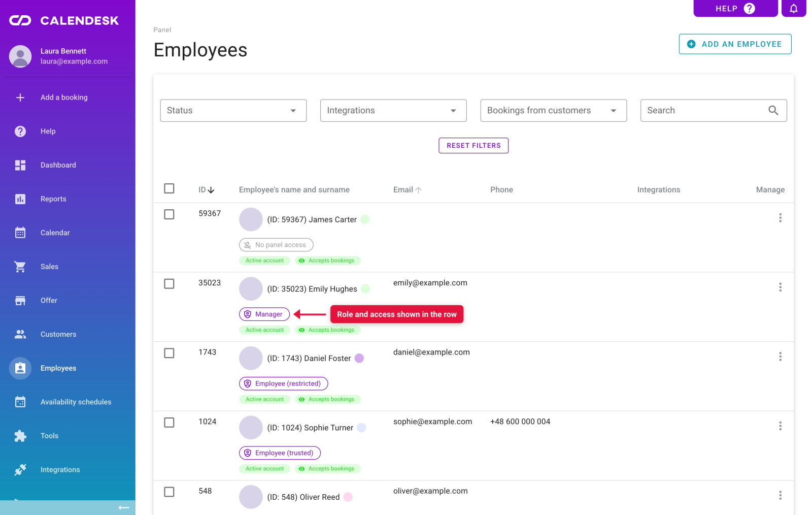The width and height of the screenshot is (812, 515).
Task: Open the Status filter dropdown
Action: [x=233, y=110]
